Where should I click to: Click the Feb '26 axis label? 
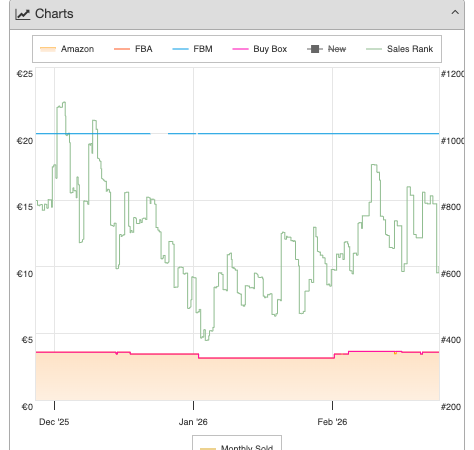332,422
